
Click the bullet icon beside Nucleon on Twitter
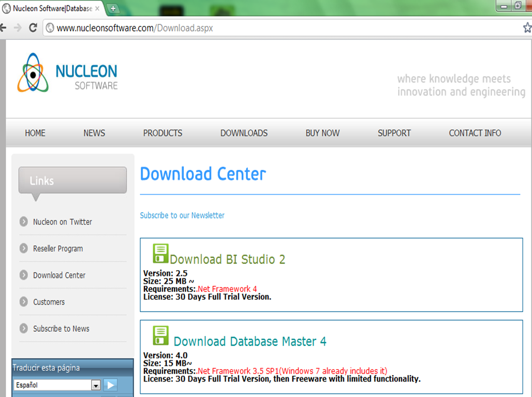coord(24,222)
